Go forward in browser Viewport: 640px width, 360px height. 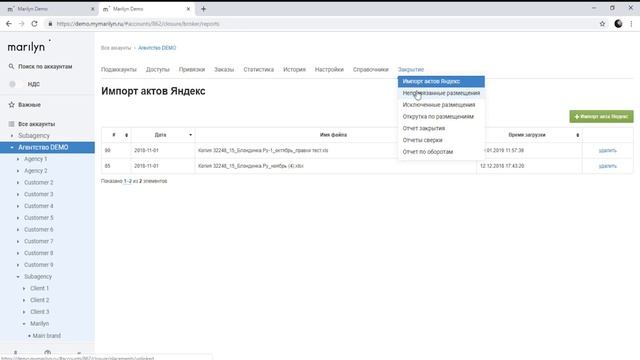pos(22,24)
